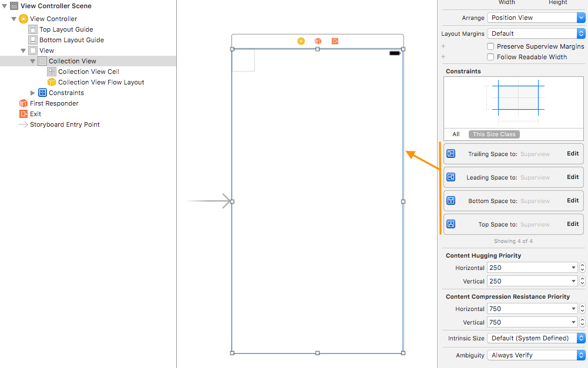Click plus button beside Preserve Superview Margins
The width and height of the screenshot is (588, 368).
point(443,46)
